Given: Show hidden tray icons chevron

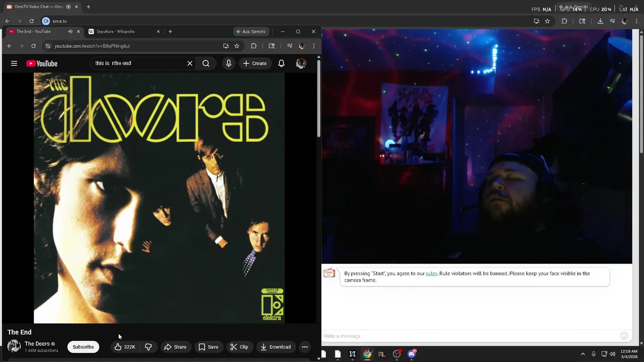Looking at the screenshot, I should (x=583, y=354).
